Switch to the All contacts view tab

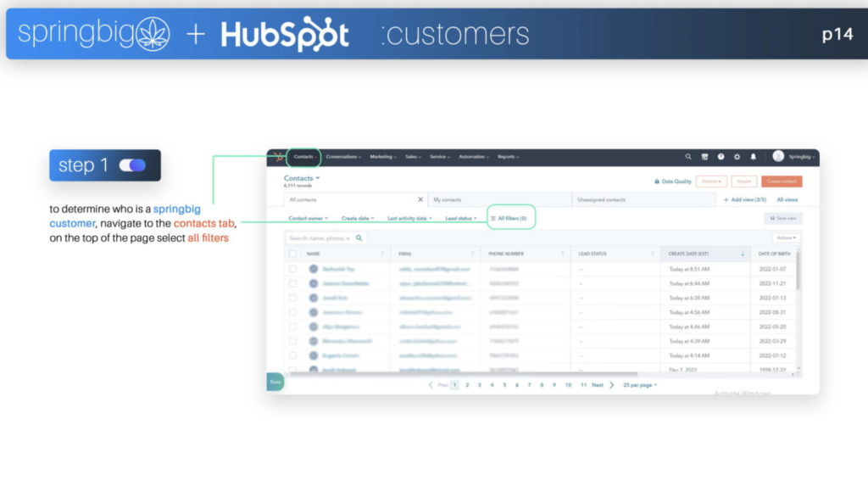point(353,199)
